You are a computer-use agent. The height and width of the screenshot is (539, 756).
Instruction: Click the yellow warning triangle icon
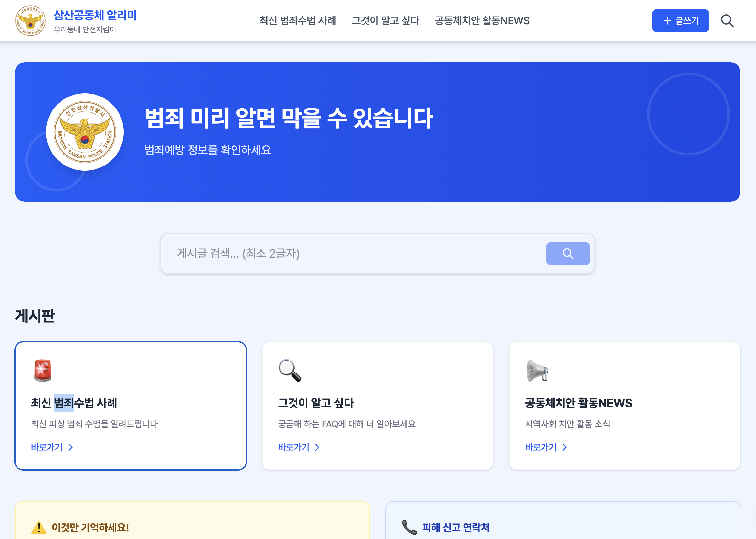tap(39, 527)
